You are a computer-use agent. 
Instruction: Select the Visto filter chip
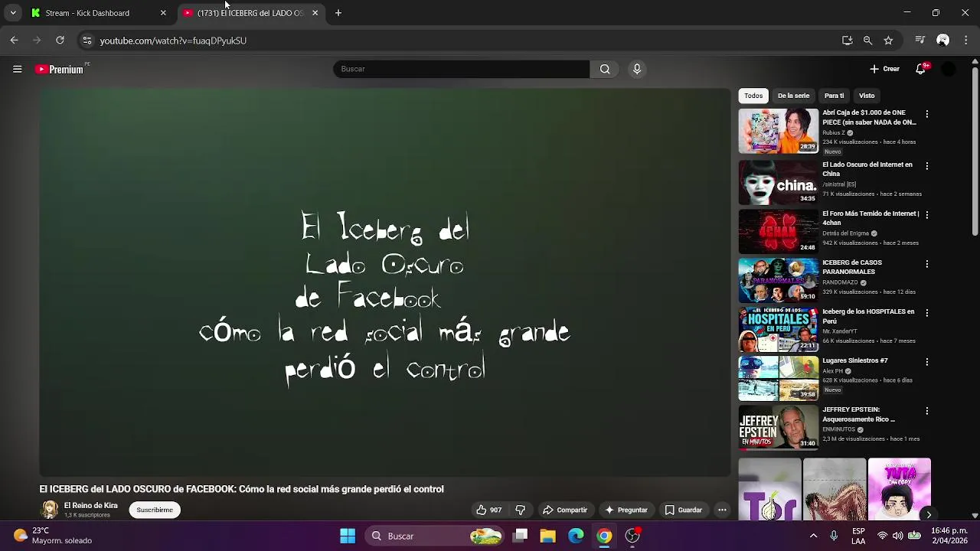pyautogui.click(x=867, y=96)
